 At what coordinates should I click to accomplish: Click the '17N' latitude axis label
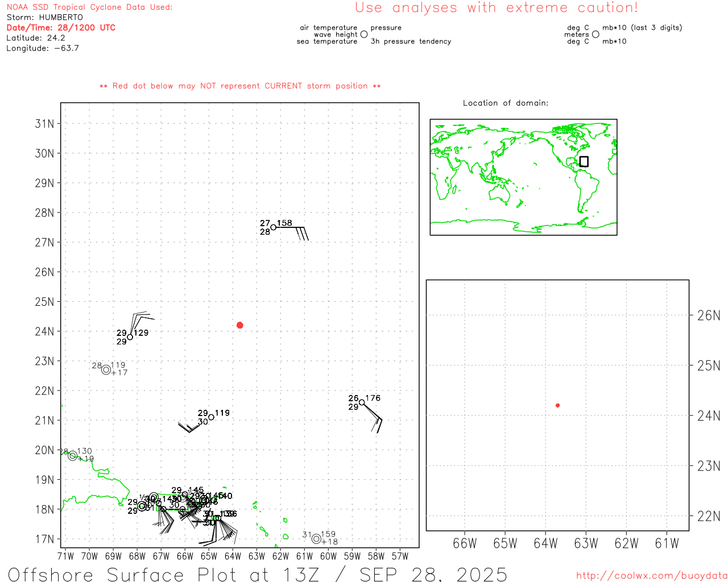tap(44, 539)
